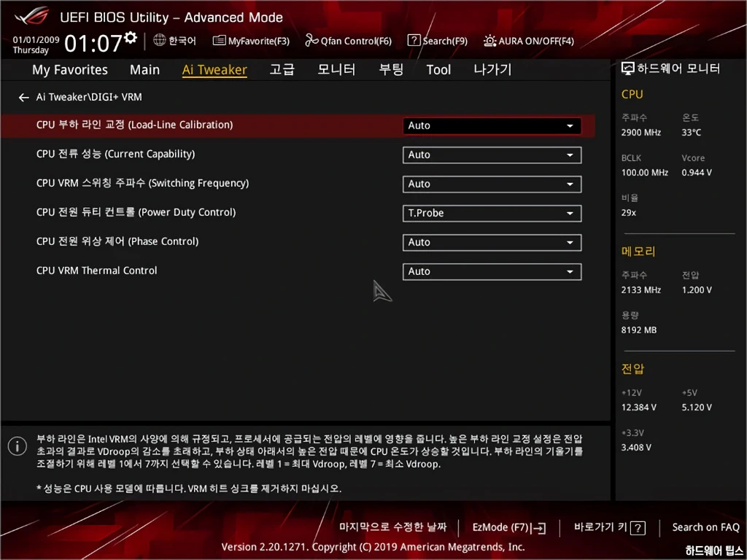The width and height of the screenshot is (747, 560).
Task: Click the hotkey question mark box icon
Action: click(x=638, y=528)
